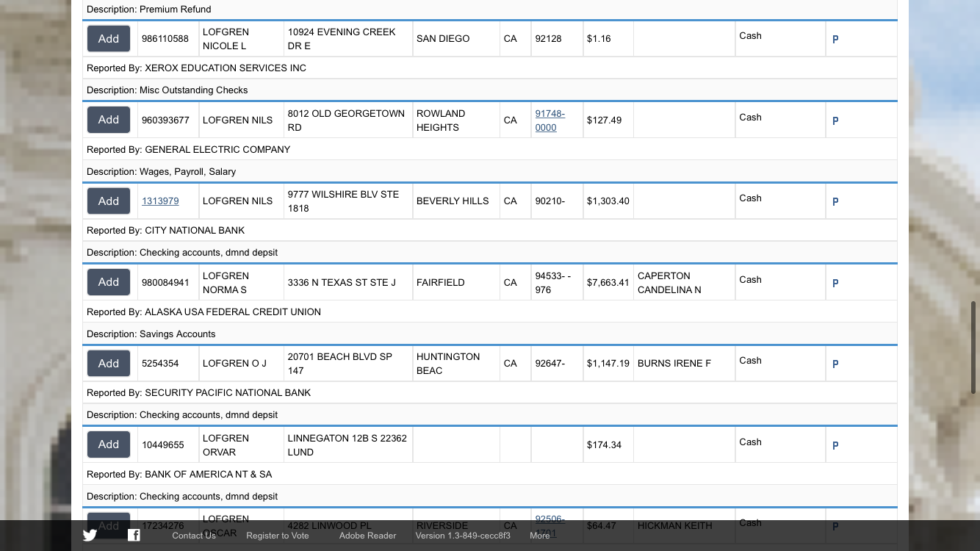This screenshot has width=980, height=551.
Task: Select version 1.3-849-cecc8f3 text
Action: (463, 536)
